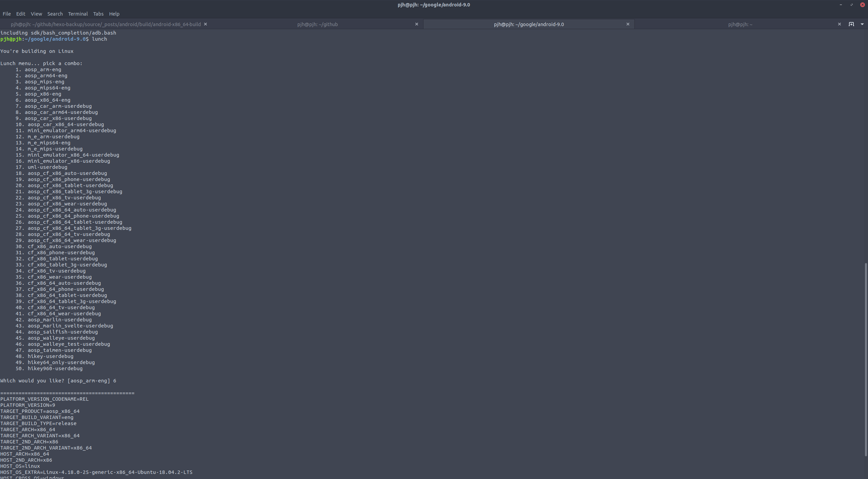This screenshot has height=479, width=868.
Task: Close the android-x86_64-build tab
Action: click(205, 24)
